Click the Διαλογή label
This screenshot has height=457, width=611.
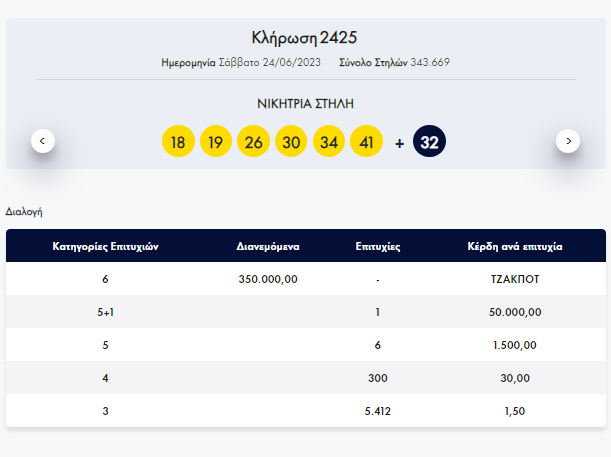(x=24, y=212)
